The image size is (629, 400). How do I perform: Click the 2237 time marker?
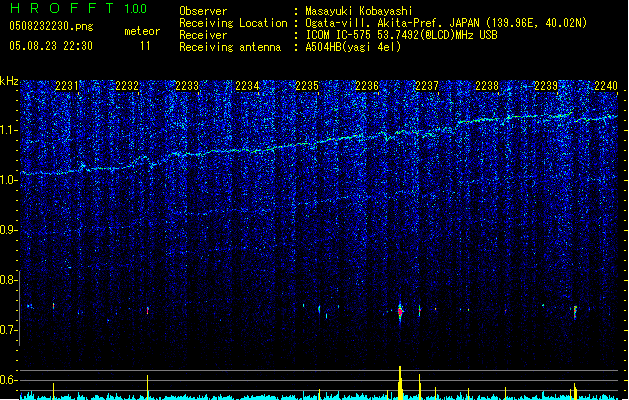(x=427, y=86)
